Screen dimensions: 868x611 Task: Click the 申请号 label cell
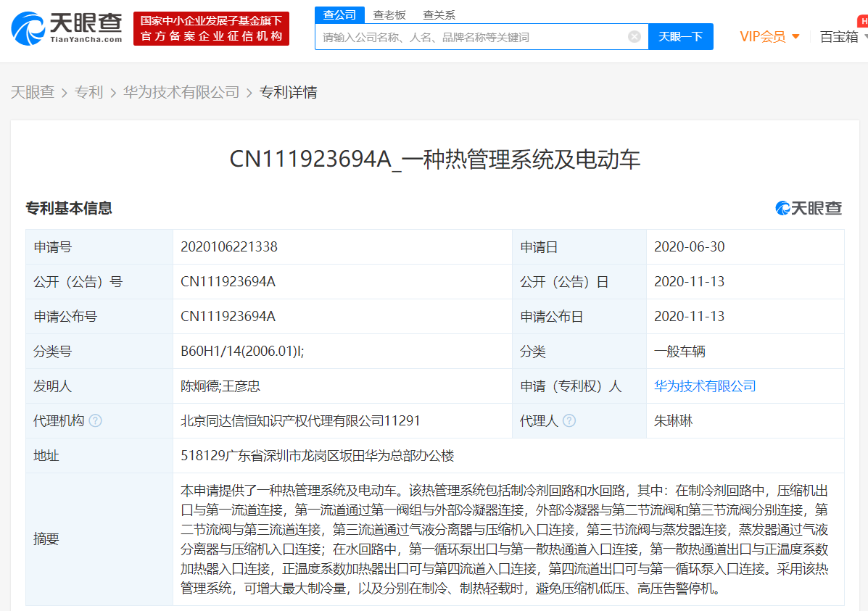click(x=99, y=247)
